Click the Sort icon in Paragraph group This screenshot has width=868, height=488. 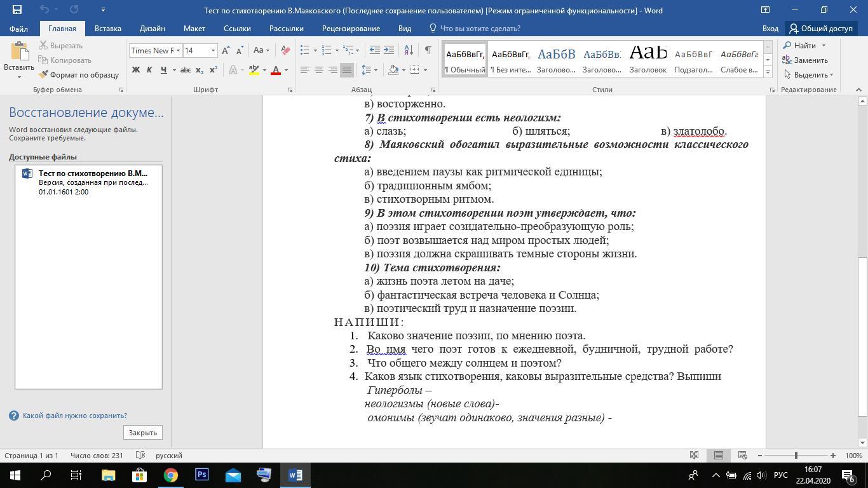click(x=409, y=50)
